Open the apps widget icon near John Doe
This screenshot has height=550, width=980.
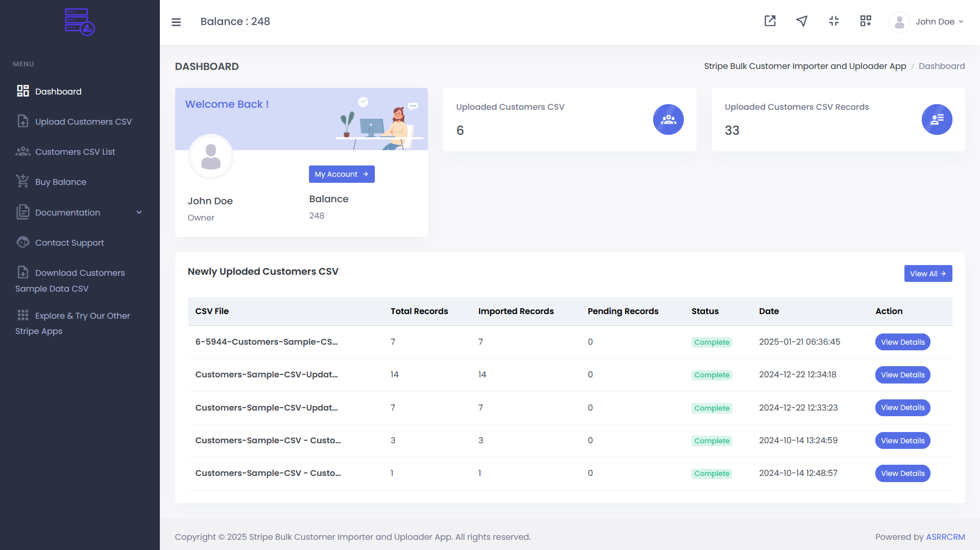(x=866, y=21)
